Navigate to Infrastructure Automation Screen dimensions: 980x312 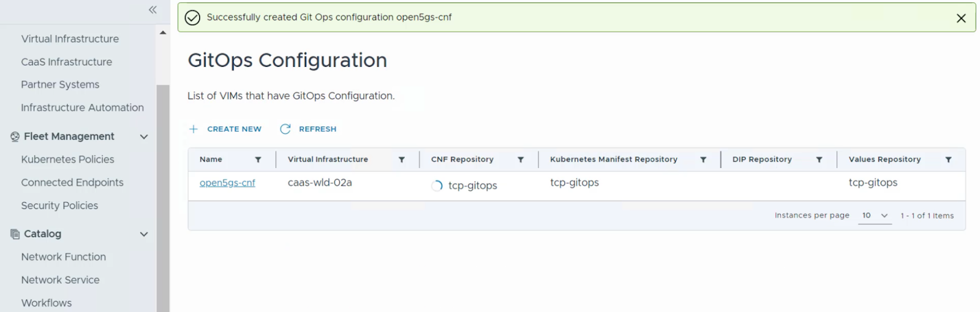point(82,107)
